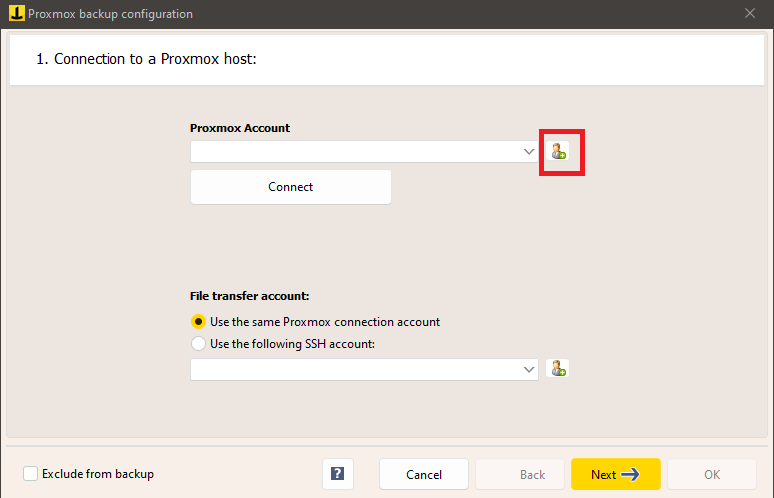The image size is (774, 498).
Task: Click the 'Connection to a Proxmox host' header
Action: tap(147, 60)
